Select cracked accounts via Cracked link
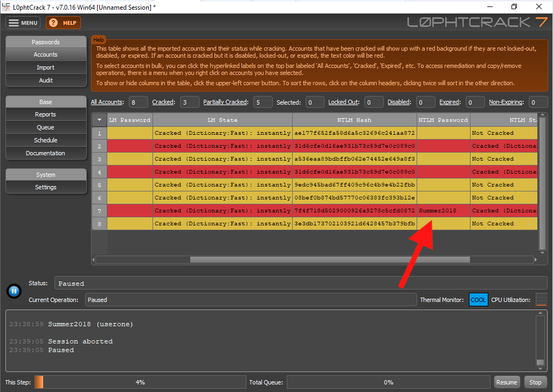Viewport: 553px width, 392px height. point(164,102)
